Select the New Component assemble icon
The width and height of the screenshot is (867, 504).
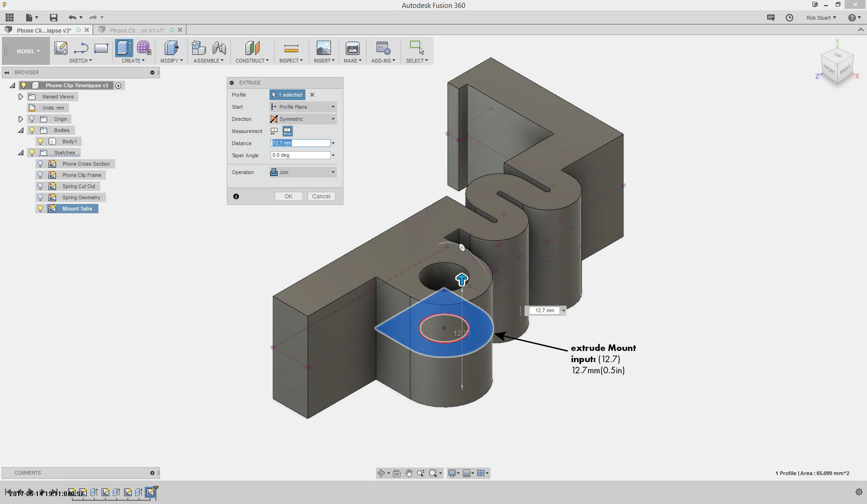199,48
